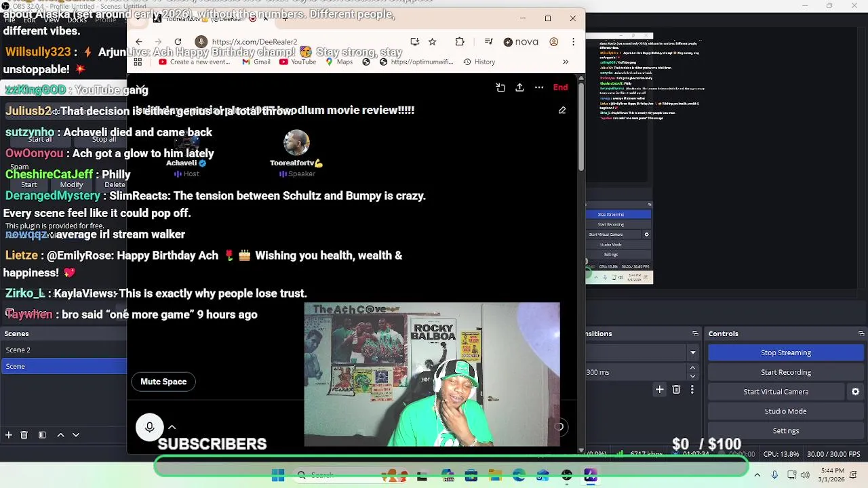Open the apps grid in the bookmarks bar
The image size is (868, 488).
[138, 62]
